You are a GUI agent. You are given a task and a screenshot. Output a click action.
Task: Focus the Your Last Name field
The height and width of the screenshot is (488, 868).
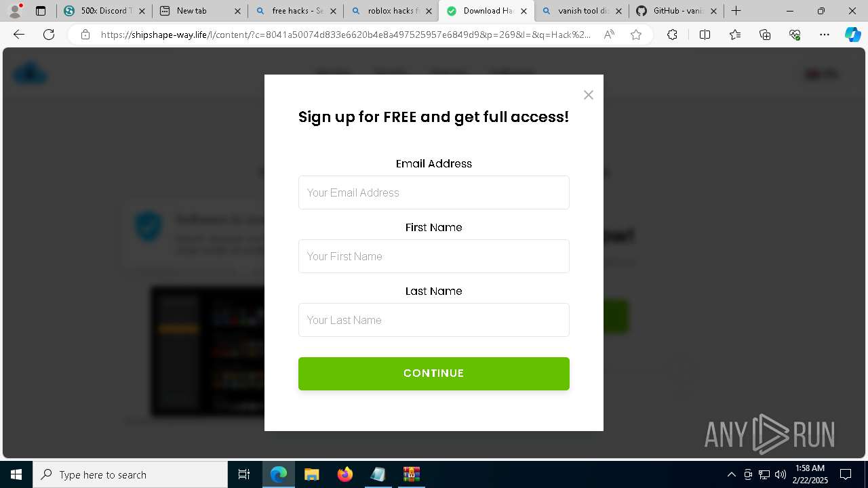click(434, 320)
